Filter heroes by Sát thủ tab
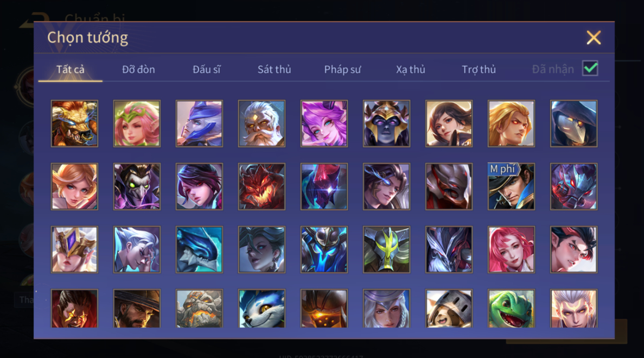 [x=275, y=69]
